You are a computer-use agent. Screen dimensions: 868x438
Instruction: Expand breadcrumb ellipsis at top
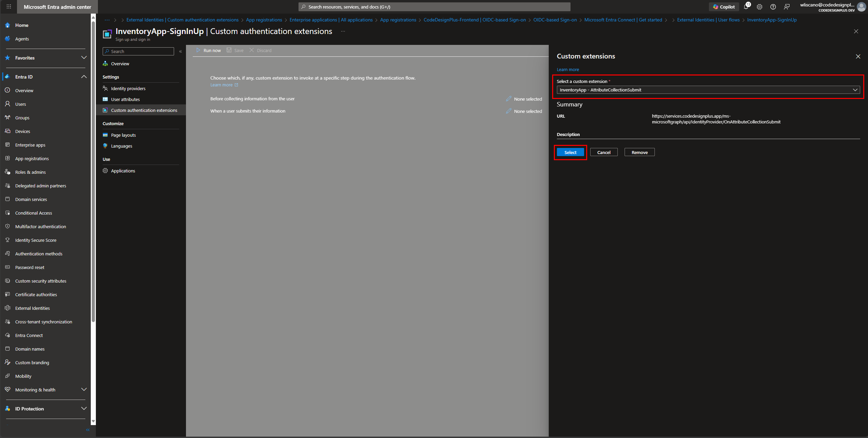coord(107,20)
